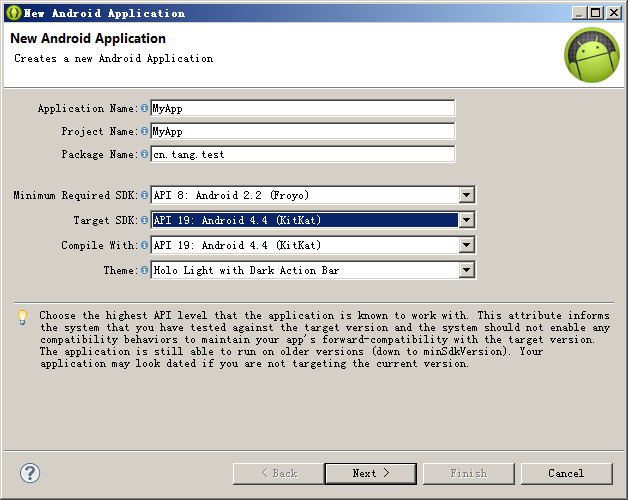The height and width of the screenshot is (500, 628).
Task: Click the Next button
Action: 371,474
